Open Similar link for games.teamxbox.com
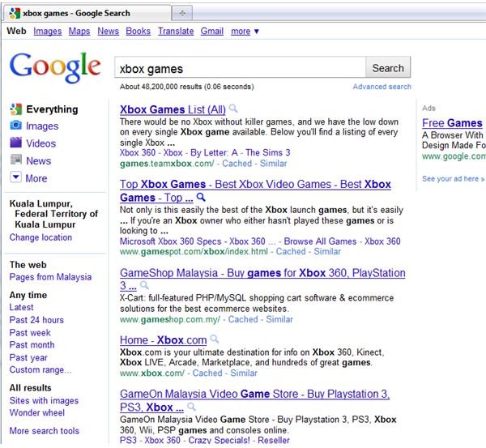The width and height of the screenshot is (486, 448). pyautogui.click(x=274, y=164)
